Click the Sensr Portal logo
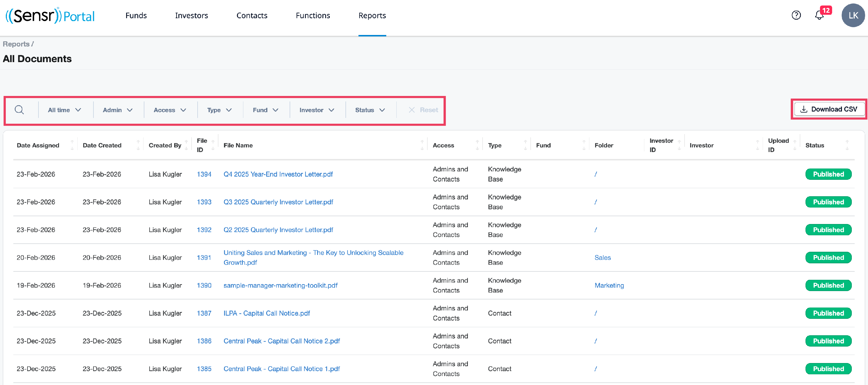Viewport: 868px width, 385px height. pyautogui.click(x=50, y=16)
